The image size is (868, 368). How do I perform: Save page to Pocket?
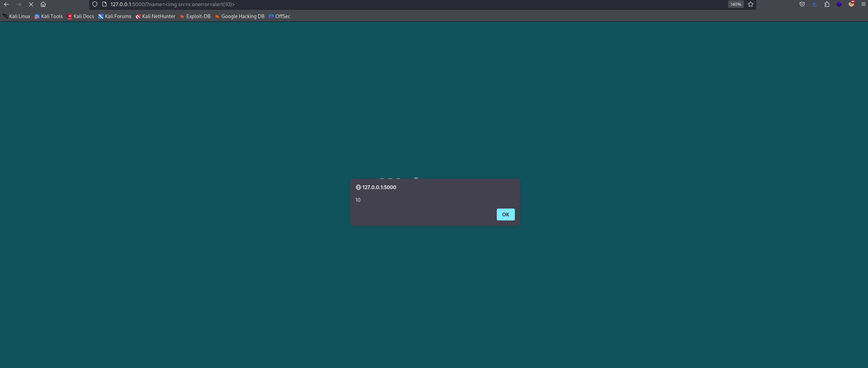pyautogui.click(x=802, y=4)
